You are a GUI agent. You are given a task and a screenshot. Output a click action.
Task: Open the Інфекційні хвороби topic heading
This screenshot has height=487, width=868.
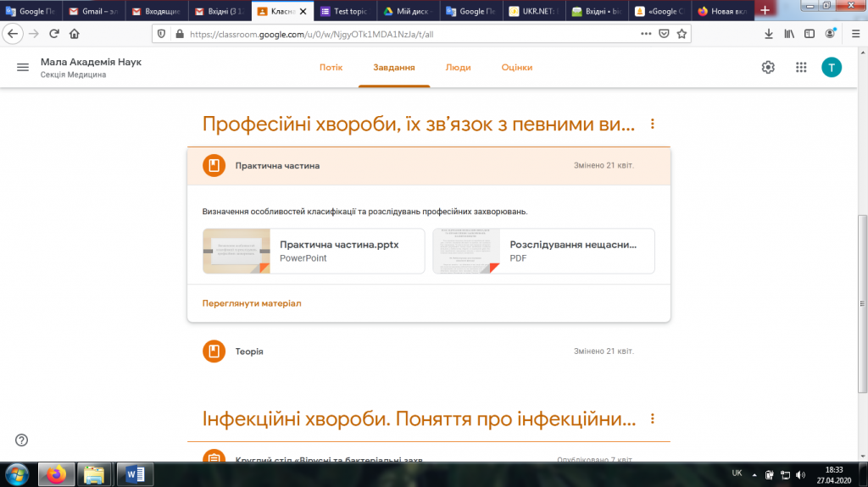click(x=419, y=419)
